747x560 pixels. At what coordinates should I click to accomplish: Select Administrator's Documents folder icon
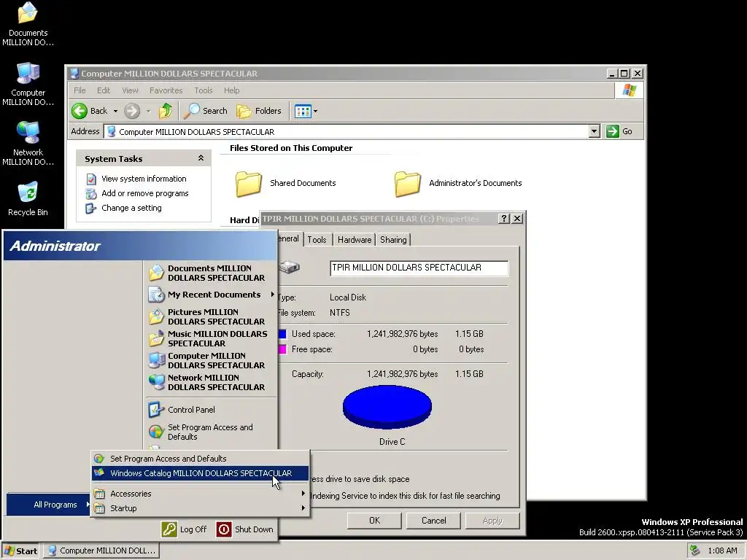pyautogui.click(x=408, y=184)
